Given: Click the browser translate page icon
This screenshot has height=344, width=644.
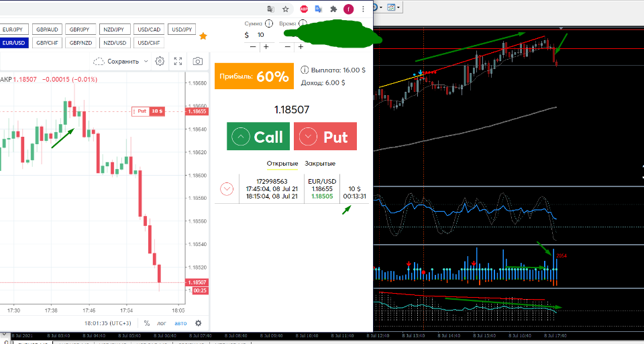Looking at the screenshot, I should coord(270,9).
